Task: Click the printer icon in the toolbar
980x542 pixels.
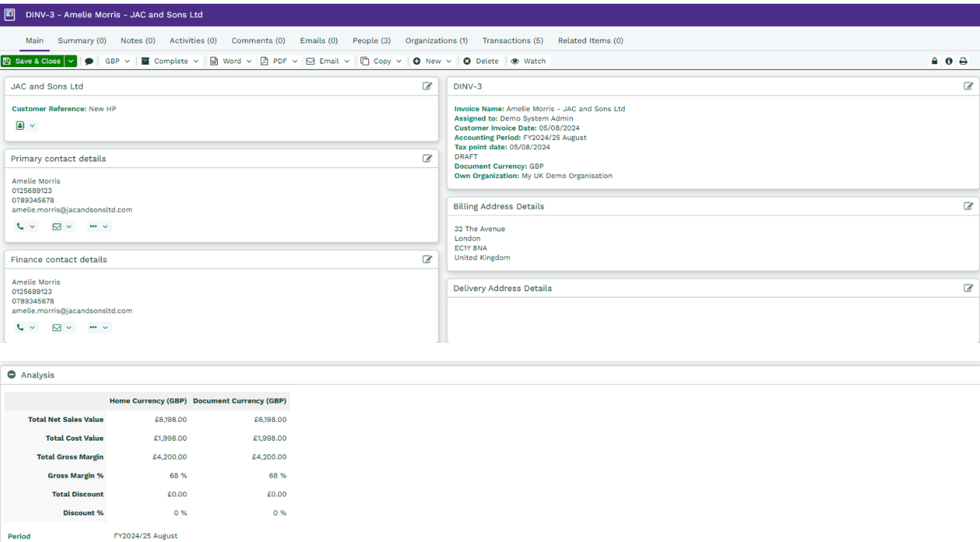Action: pos(964,61)
